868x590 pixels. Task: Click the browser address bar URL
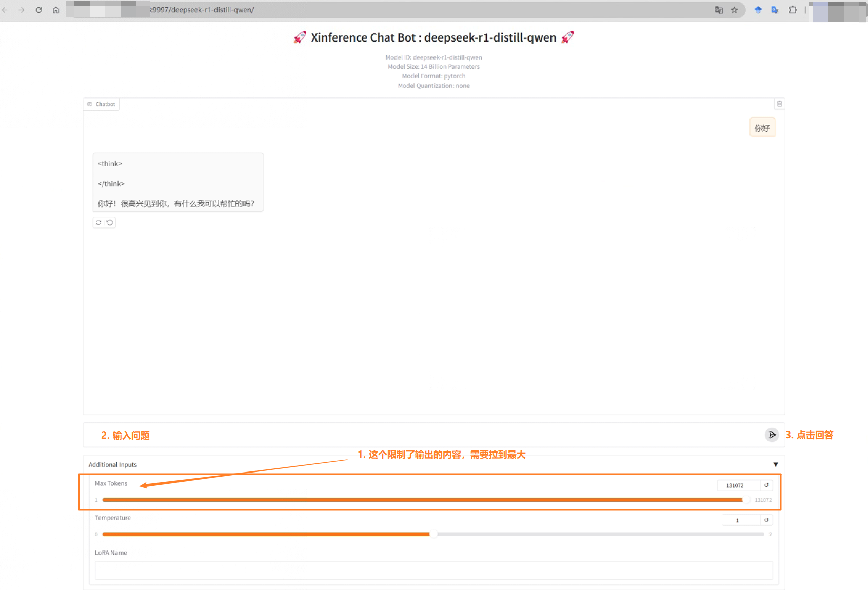(x=202, y=10)
